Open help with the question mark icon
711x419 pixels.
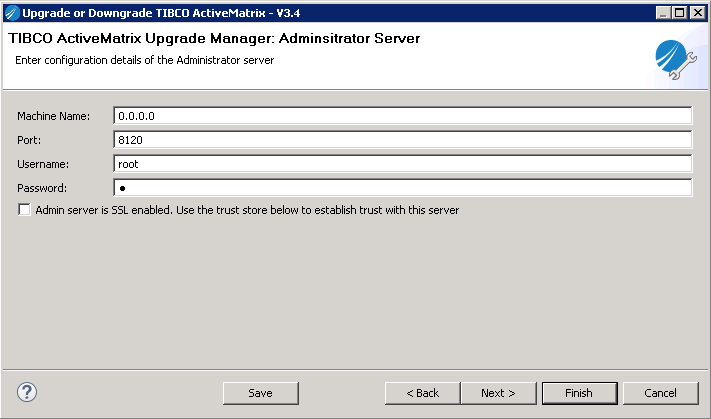pos(27,392)
